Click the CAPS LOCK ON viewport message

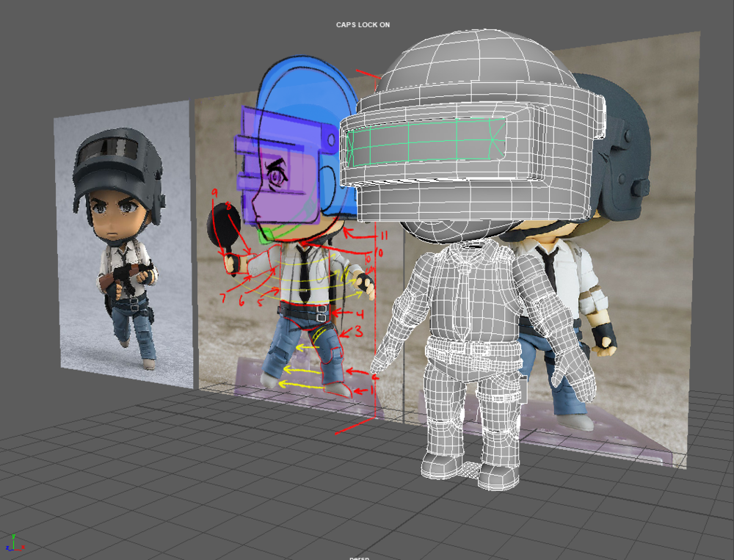click(x=363, y=25)
